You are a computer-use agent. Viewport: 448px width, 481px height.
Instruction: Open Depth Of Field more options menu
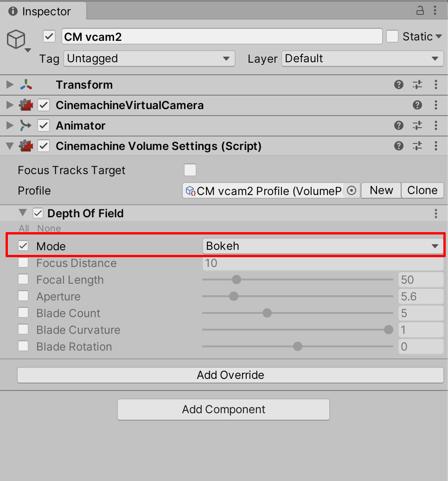(x=436, y=214)
